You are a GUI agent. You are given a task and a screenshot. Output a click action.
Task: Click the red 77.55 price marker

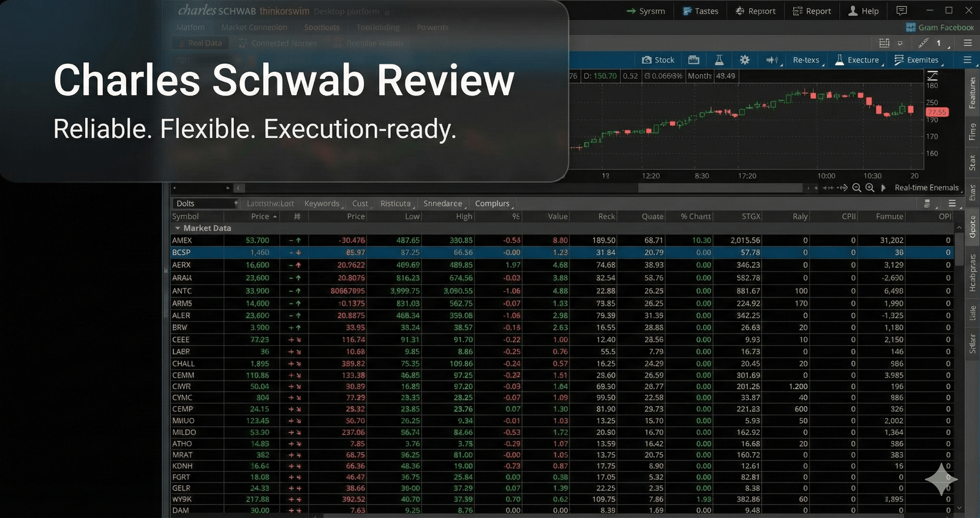coord(937,112)
